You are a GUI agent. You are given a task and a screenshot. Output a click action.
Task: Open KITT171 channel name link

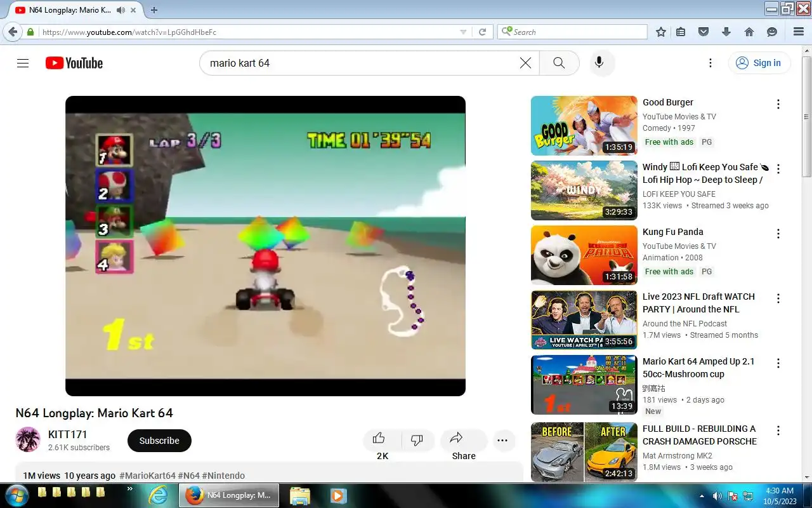pos(68,435)
